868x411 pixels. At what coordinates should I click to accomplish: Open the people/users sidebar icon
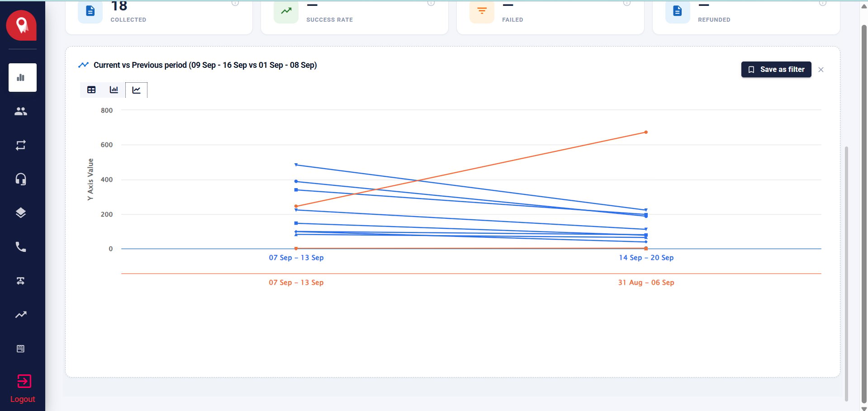21,111
